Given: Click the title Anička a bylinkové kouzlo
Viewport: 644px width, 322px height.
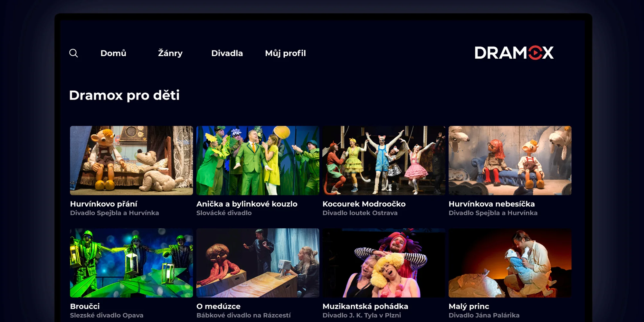Looking at the screenshot, I should point(247,204).
